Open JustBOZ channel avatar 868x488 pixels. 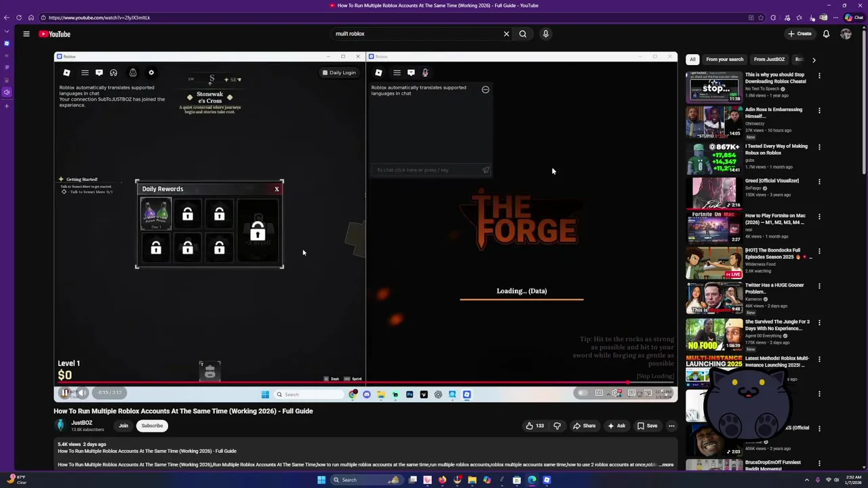(x=60, y=426)
